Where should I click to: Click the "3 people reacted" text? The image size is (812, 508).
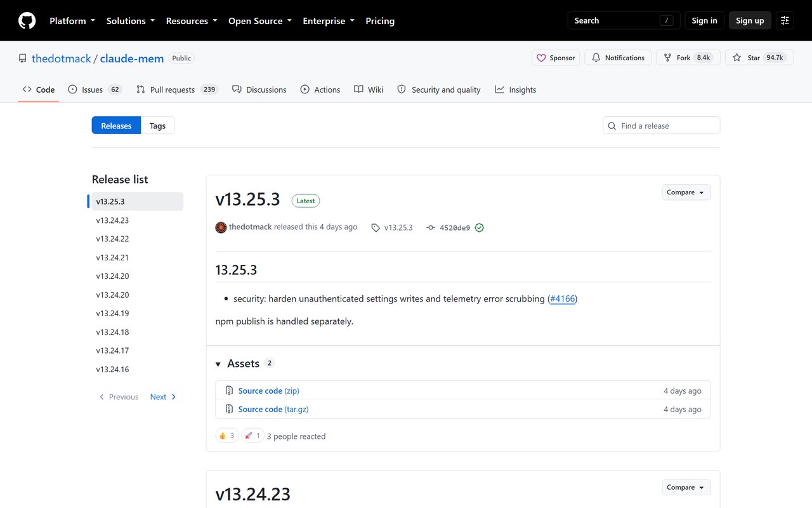point(296,436)
